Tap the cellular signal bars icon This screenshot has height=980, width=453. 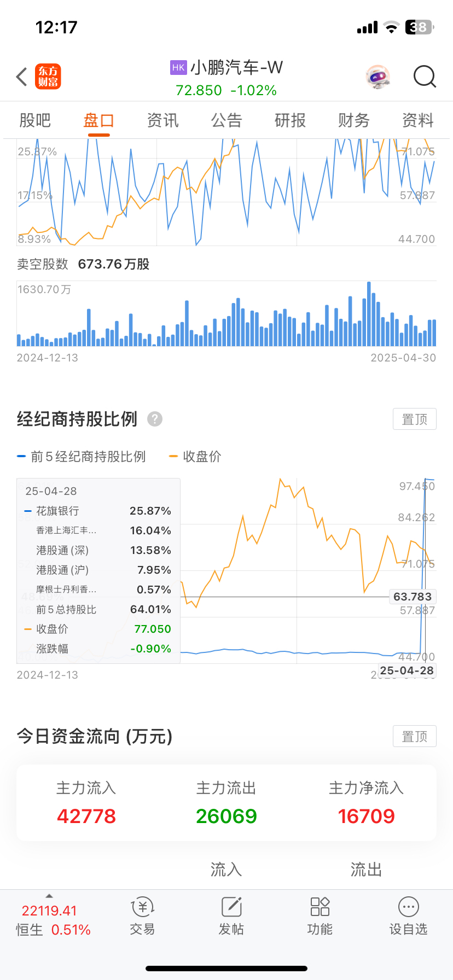pos(367,27)
